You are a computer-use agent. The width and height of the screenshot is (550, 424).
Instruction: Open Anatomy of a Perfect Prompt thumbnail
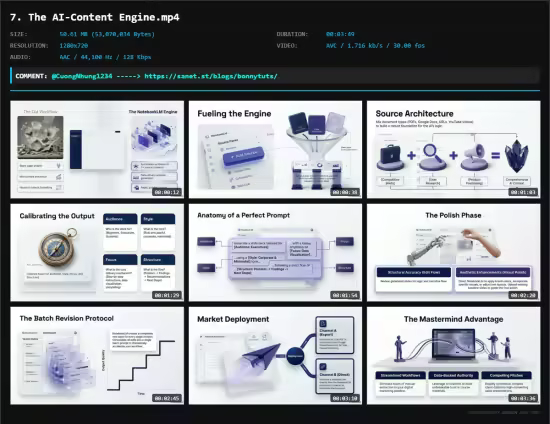[x=275, y=253]
